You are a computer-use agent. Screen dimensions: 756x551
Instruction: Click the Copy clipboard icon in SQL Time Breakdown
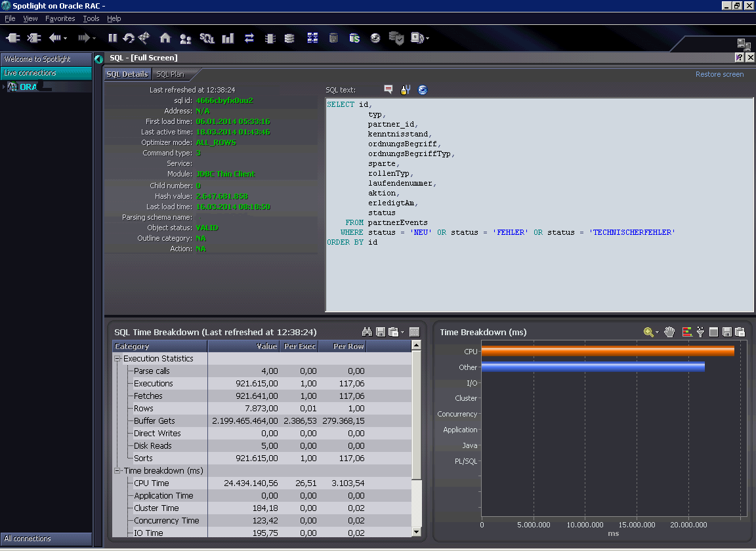point(394,332)
